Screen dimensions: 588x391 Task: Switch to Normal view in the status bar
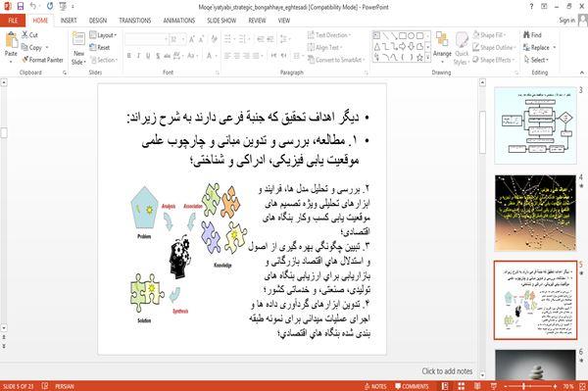point(445,386)
